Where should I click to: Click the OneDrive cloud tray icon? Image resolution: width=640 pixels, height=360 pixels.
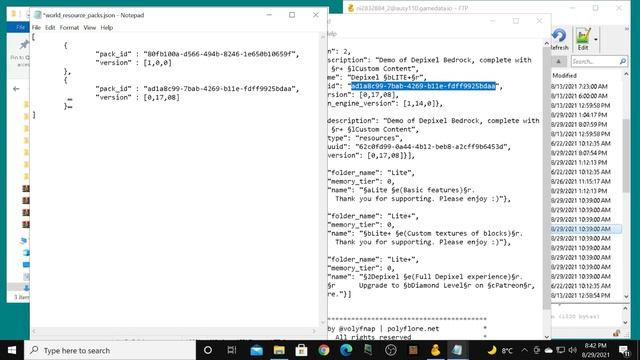pos(549,350)
